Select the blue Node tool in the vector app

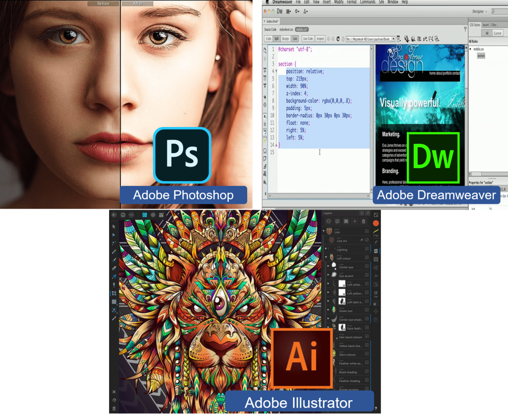point(114,235)
